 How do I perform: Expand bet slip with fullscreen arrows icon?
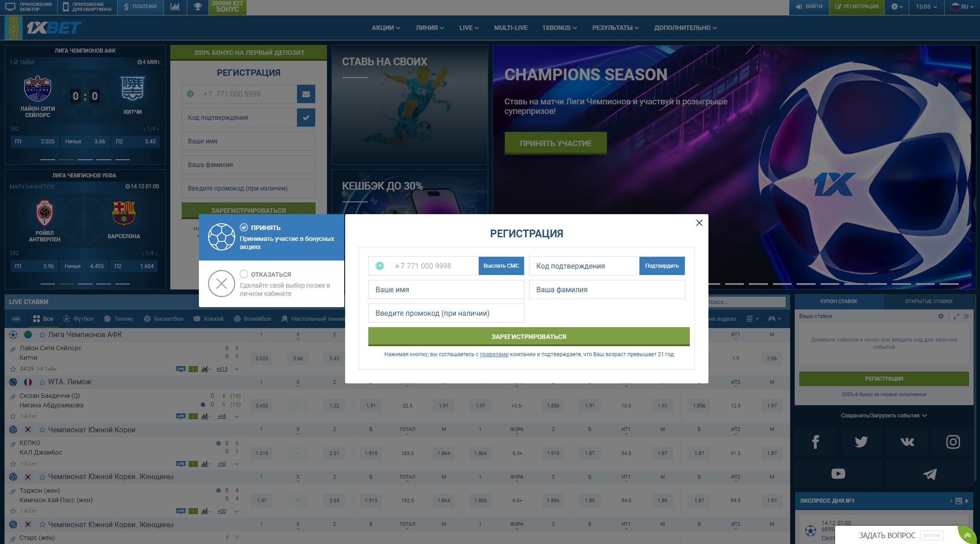coord(956,316)
